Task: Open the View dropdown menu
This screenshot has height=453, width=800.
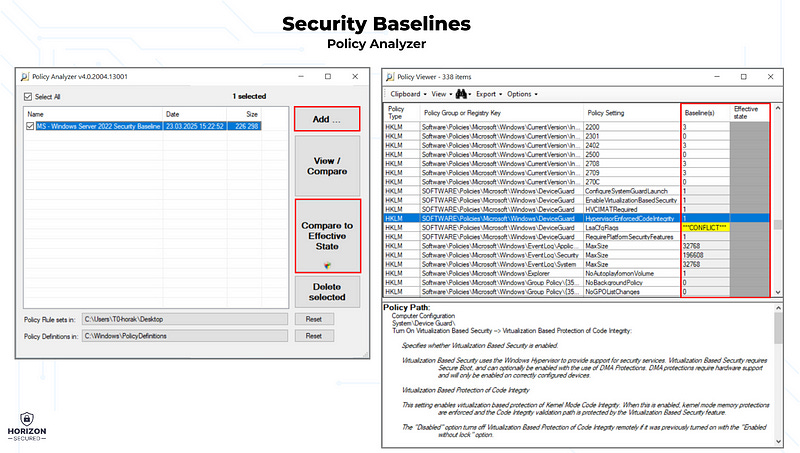Action: (x=441, y=94)
